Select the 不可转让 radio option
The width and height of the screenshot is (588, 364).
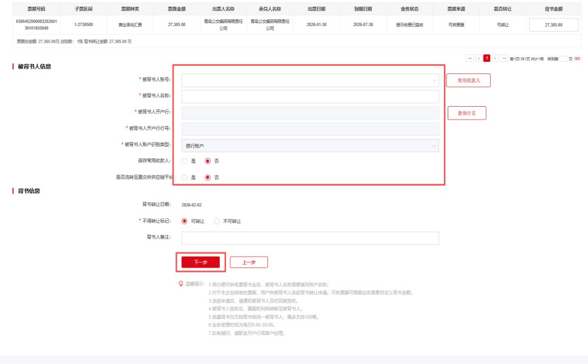point(216,221)
